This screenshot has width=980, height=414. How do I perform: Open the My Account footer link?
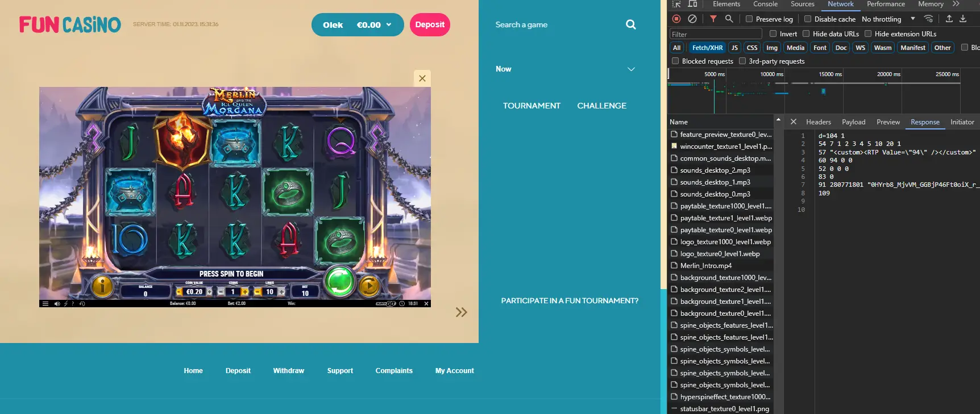455,371
